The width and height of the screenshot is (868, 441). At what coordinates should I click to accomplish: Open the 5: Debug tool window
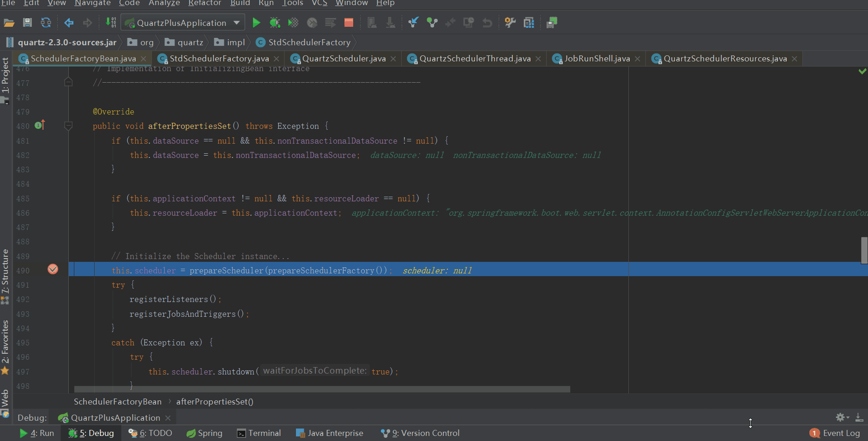tap(91, 433)
